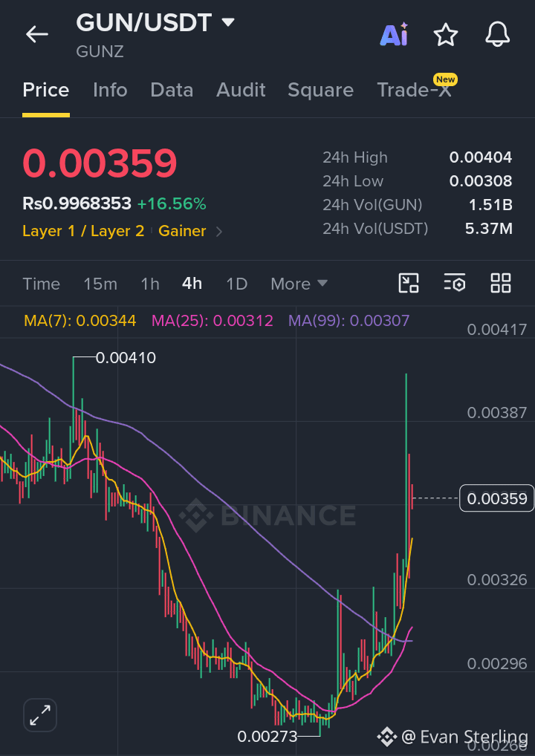This screenshot has width=535, height=756.
Task: Open the Audit tab
Action: pyautogui.click(x=241, y=90)
